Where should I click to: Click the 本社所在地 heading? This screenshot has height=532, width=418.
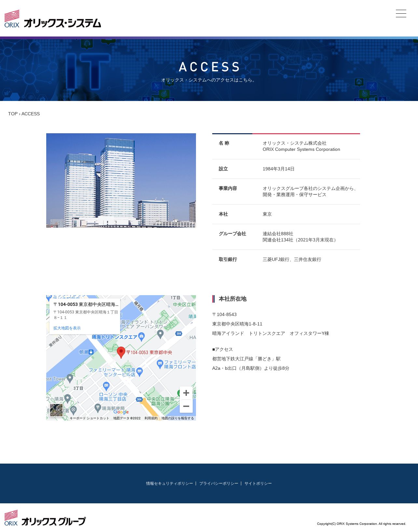pyautogui.click(x=232, y=299)
